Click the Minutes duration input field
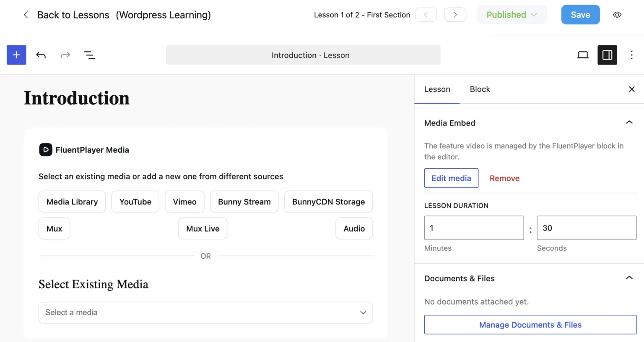 click(474, 228)
